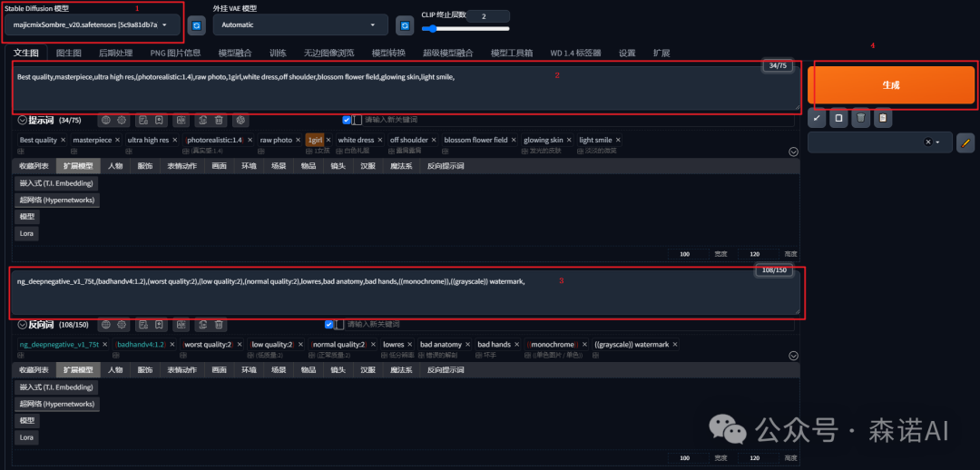Switch to the 模型融合 tab
The height and width of the screenshot is (470, 980).
click(235, 54)
